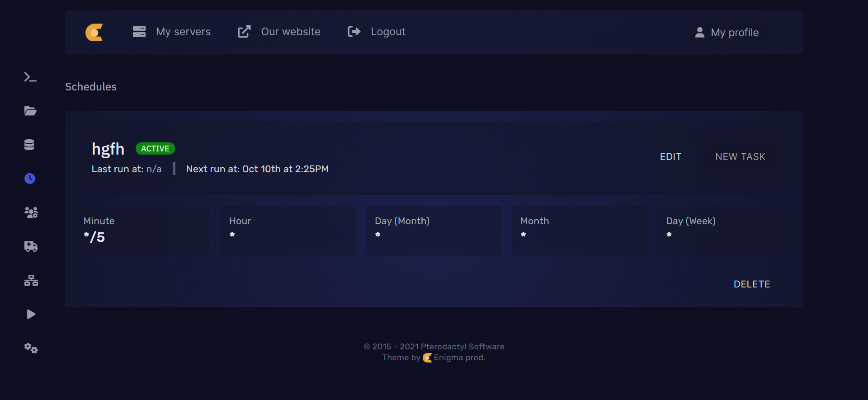This screenshot has height=400, width=868.
Task: Edit the hgfh schedule
Action: pyautogui.click(x=670, y=157)
